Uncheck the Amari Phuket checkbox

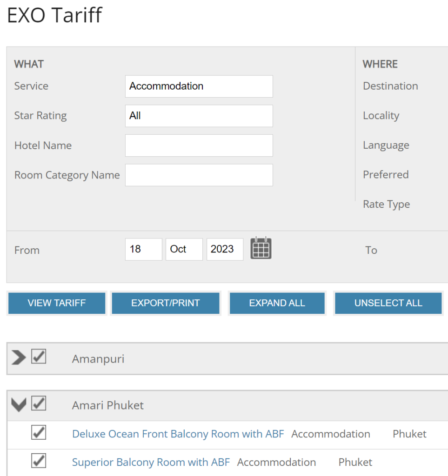point(39,403)
